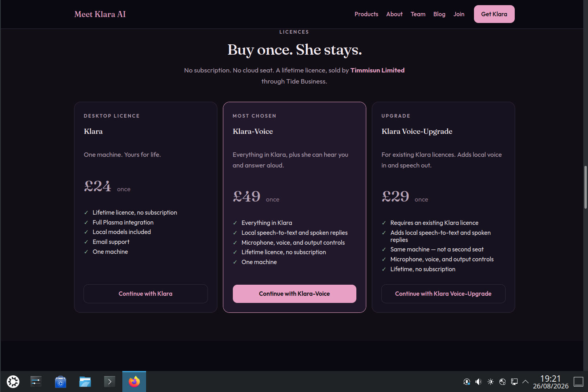Open the audio volume tray icon
Viewport: 588px width, 392px height.
[479, 382]
